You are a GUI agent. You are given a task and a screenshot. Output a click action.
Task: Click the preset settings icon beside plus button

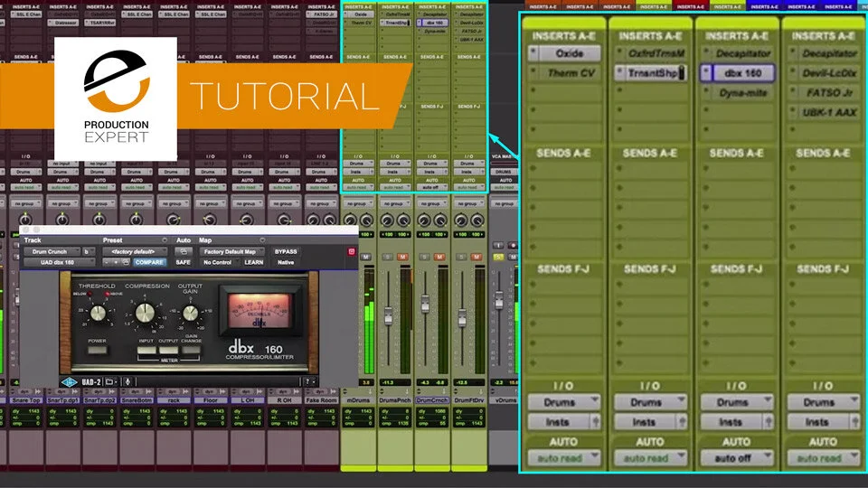click(127, 262)
